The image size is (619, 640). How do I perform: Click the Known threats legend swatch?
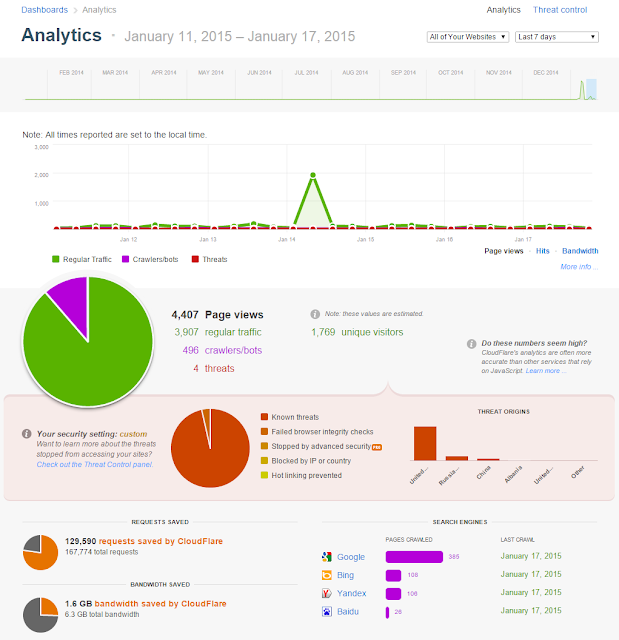pos(264,417)
